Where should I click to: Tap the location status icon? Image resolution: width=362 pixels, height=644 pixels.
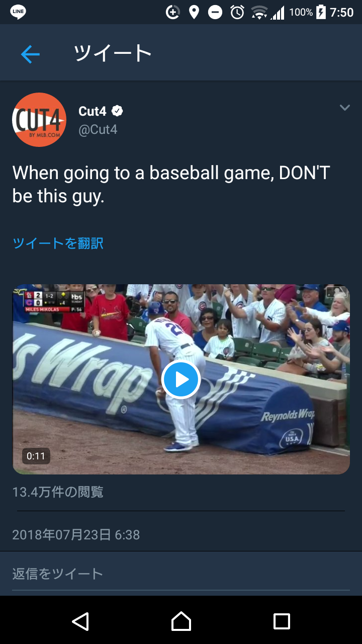194,12
